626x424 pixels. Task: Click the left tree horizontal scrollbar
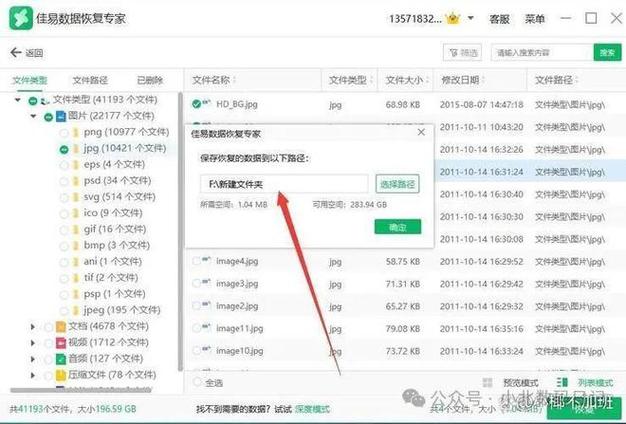pos(81,389)
